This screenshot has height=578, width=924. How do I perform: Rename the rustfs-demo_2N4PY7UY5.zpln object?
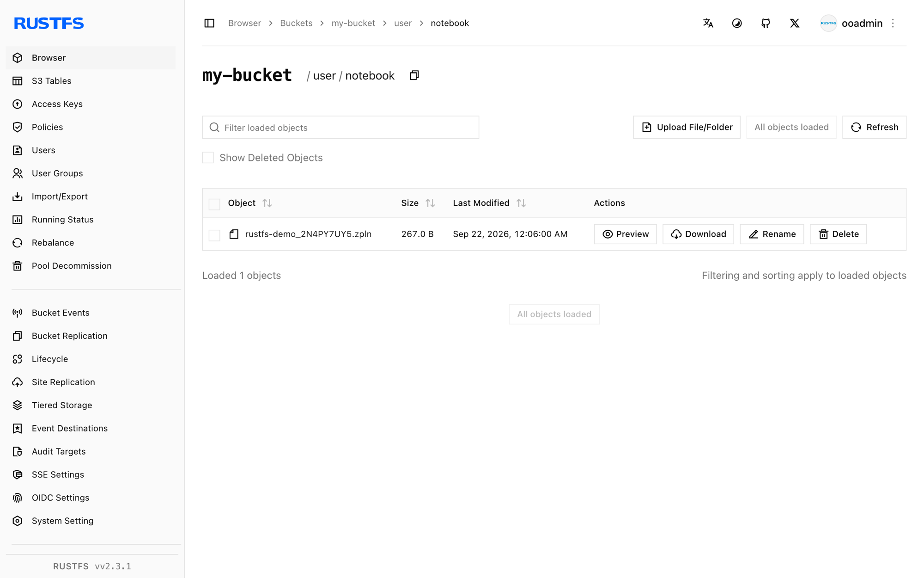pyautogui.click(x=772, y=234)
